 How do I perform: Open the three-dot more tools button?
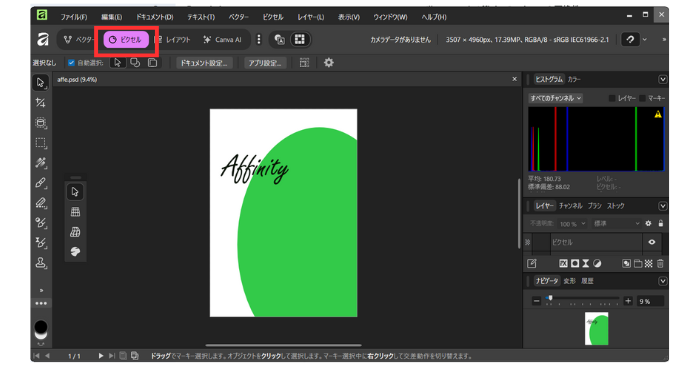41,304
